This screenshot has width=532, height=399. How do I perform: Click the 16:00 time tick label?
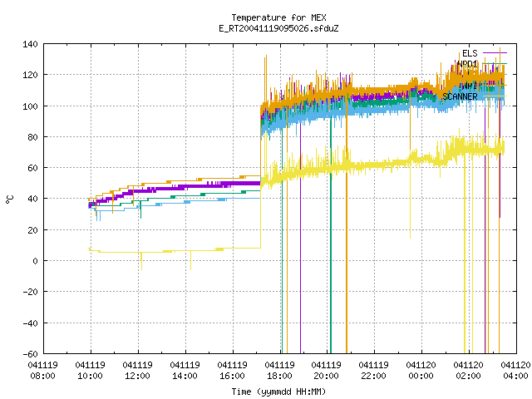click(x=232, y=376)
